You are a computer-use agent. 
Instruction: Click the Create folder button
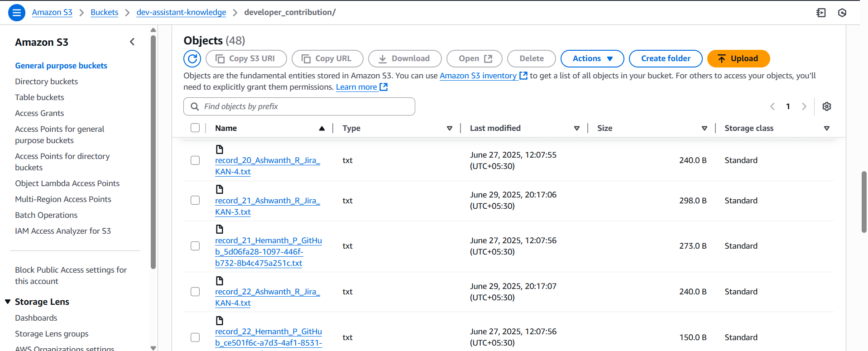(666, 58)
